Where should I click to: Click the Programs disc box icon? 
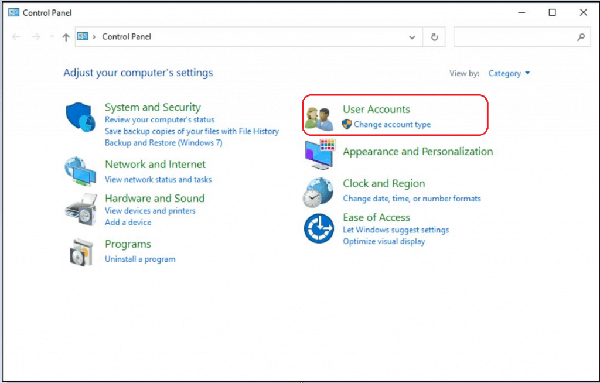point(81,252)
